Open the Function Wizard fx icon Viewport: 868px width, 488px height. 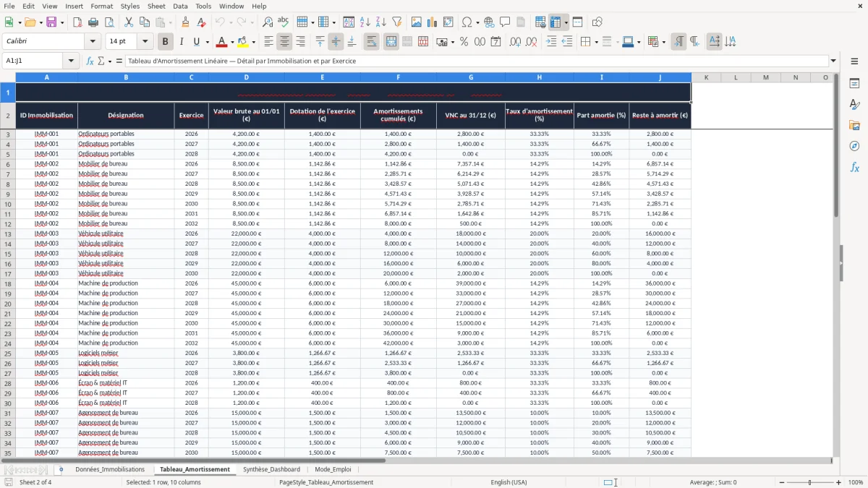coord(90,61)
